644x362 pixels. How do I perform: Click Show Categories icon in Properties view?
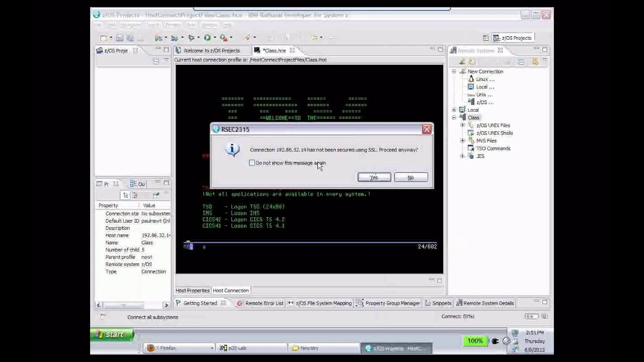point(126,195)
